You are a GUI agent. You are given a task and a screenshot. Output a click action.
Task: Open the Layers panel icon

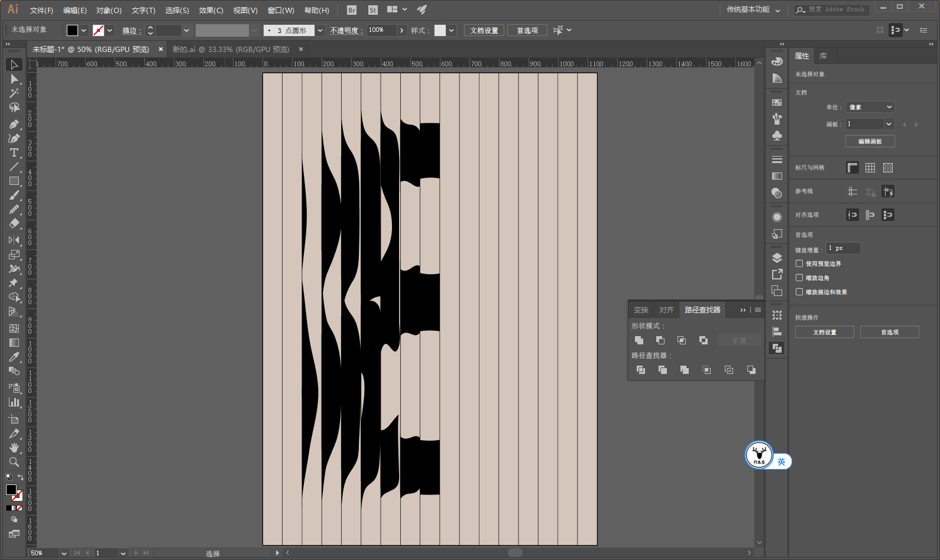coord(777,258)
